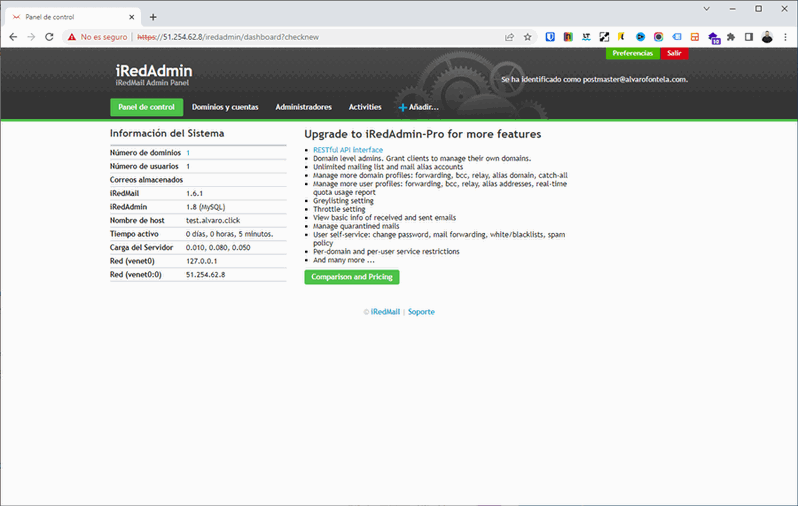Toggle the browser side panel icon
Viewport: 798px width, 506px height.
point(749,37)
